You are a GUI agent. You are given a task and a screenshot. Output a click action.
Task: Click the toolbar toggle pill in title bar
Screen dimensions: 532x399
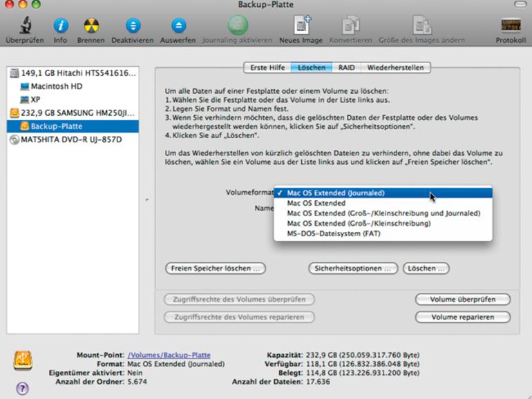click(520, 4)
